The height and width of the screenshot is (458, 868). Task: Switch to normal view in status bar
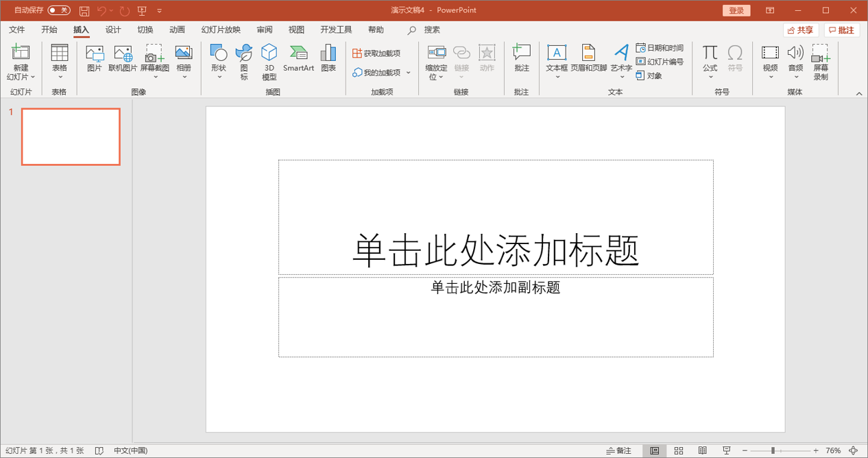click(655, 450)
